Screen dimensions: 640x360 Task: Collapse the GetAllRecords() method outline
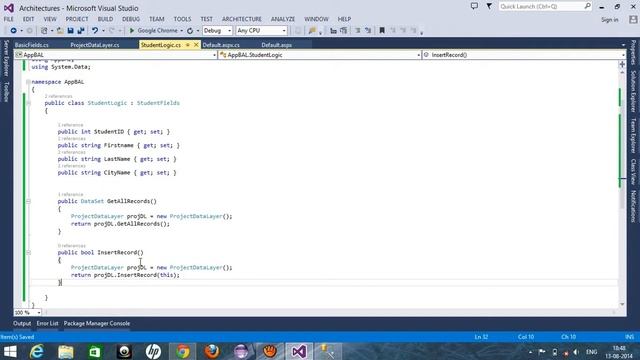pyautogui.click(x=28, y=201)
